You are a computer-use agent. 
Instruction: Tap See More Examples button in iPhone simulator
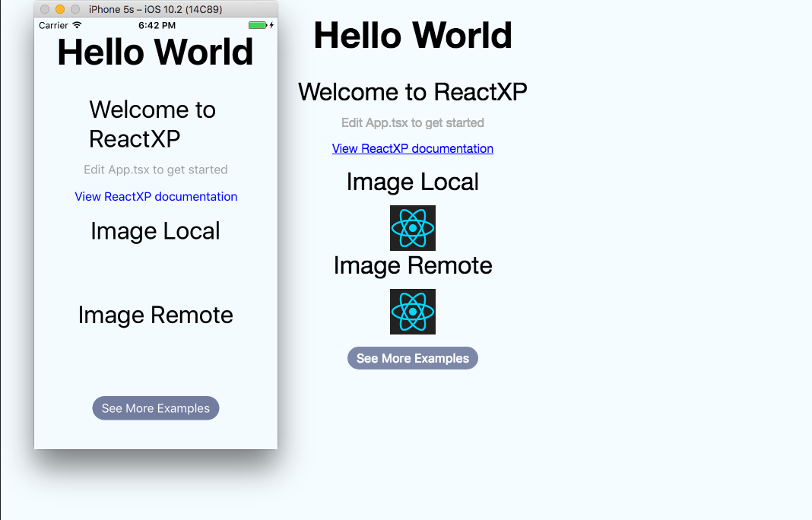(156, 408)
